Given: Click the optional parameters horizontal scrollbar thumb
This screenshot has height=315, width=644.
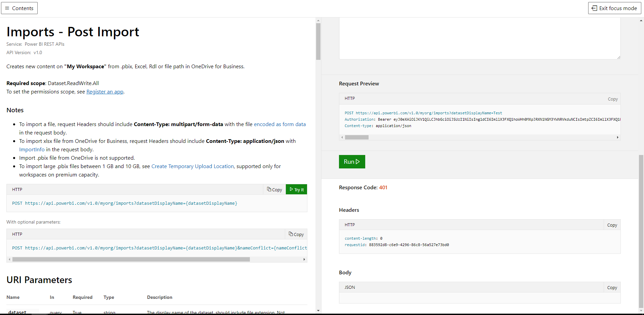Looking at the screenshot, I should 131,259.
